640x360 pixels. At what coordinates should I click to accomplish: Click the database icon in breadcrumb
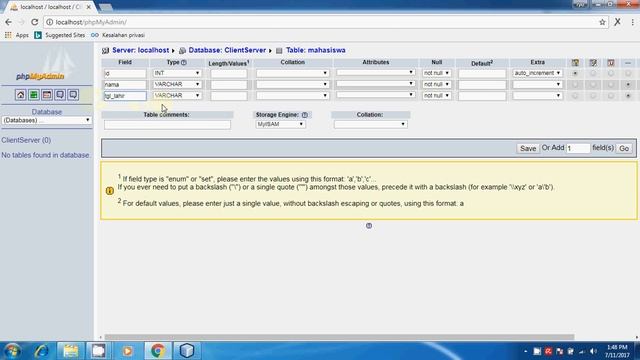pos(182,51)
